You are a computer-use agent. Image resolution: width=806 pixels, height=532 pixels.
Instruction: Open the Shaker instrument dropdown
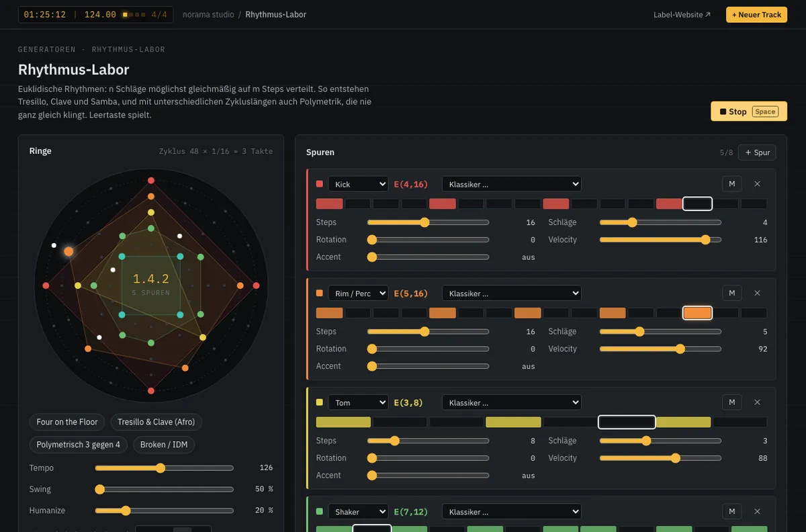click(x=358, y=512)
